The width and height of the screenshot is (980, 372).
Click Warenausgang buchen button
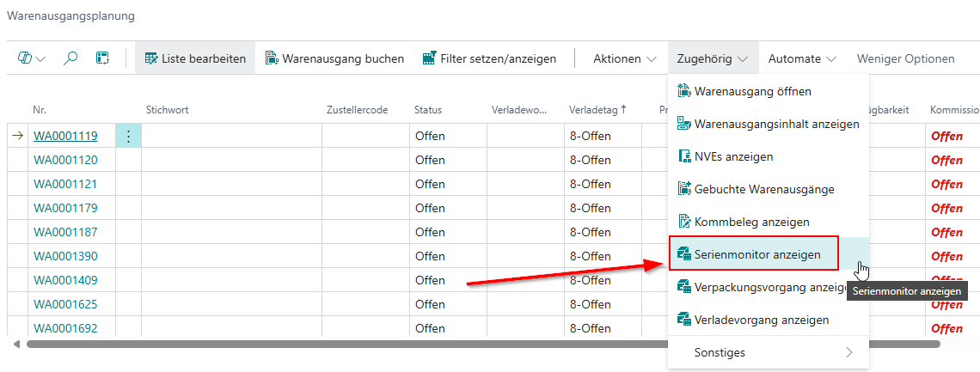click(x=334, y=58)
